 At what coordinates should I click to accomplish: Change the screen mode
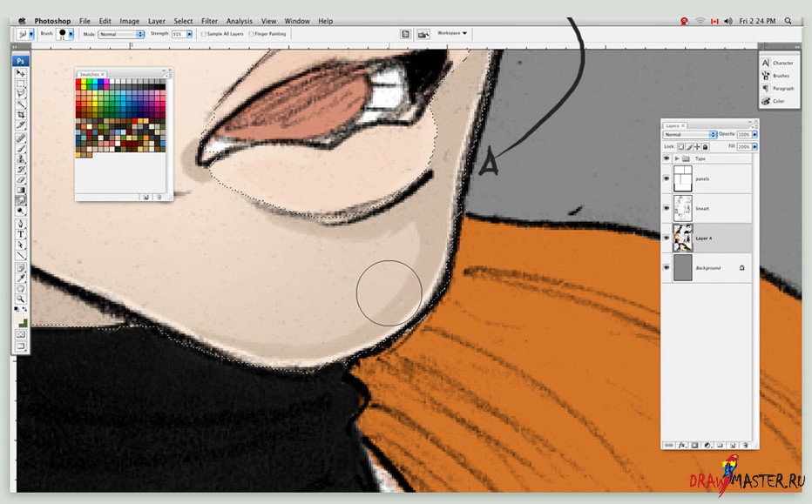tap(21, 346)
